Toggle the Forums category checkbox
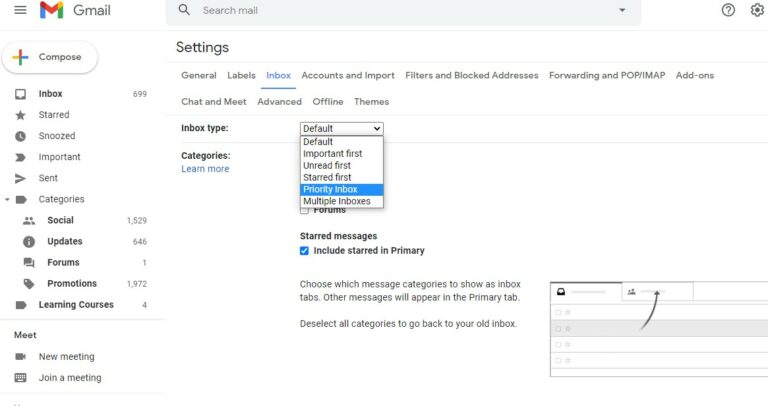Viewport: 768px width, 406px height. coord(305,210)
